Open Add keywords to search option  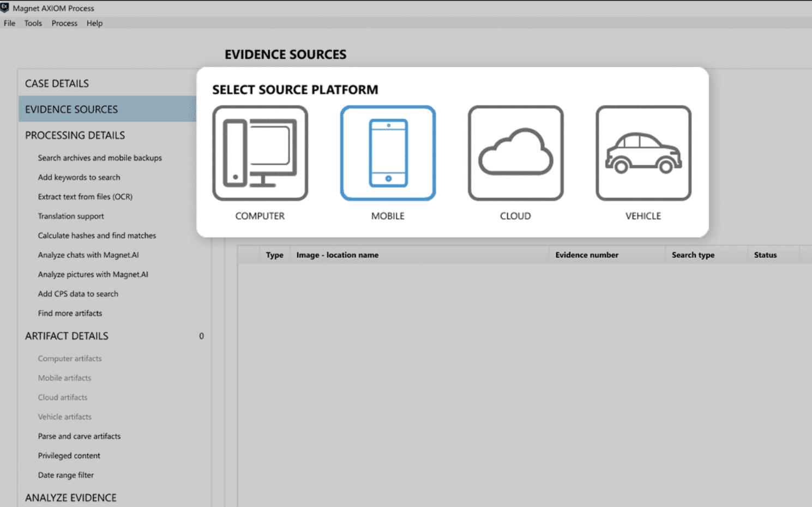coord(79,177)
